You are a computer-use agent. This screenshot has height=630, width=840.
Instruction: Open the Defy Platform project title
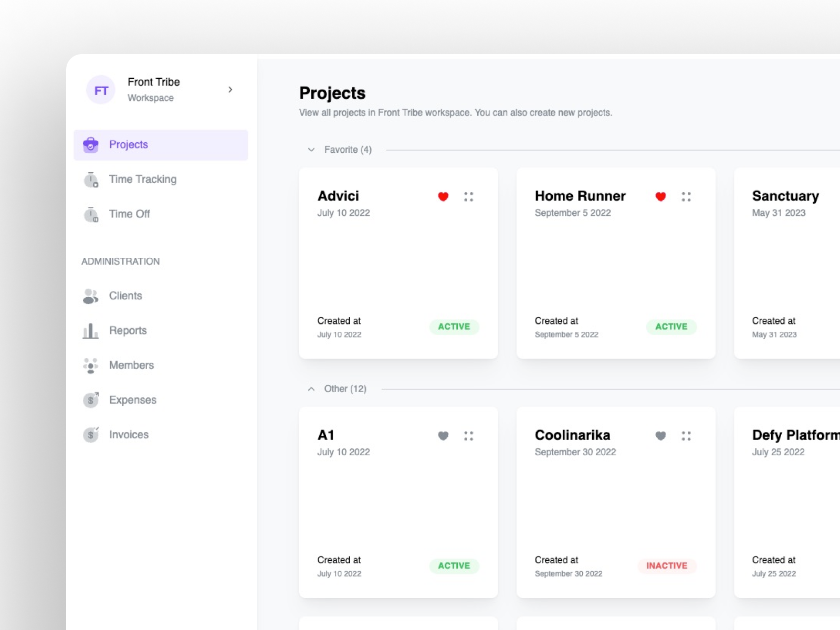796,435
